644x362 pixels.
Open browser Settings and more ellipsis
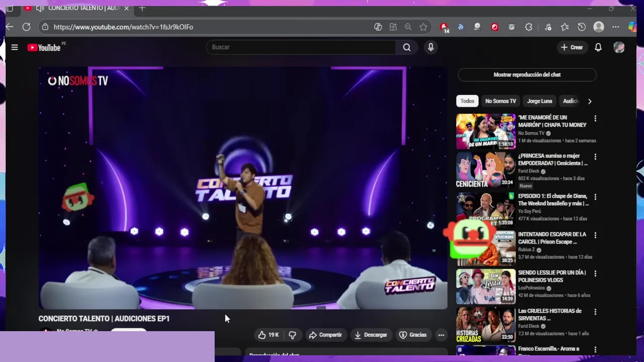pyautogui.click(x=616, y=27)
